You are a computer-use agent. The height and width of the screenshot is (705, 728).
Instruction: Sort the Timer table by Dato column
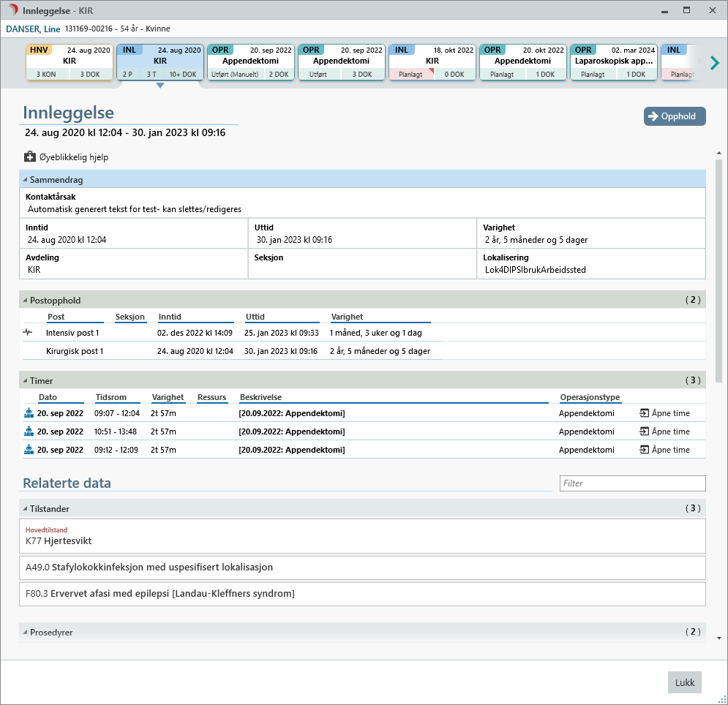(x=48, y=397)
